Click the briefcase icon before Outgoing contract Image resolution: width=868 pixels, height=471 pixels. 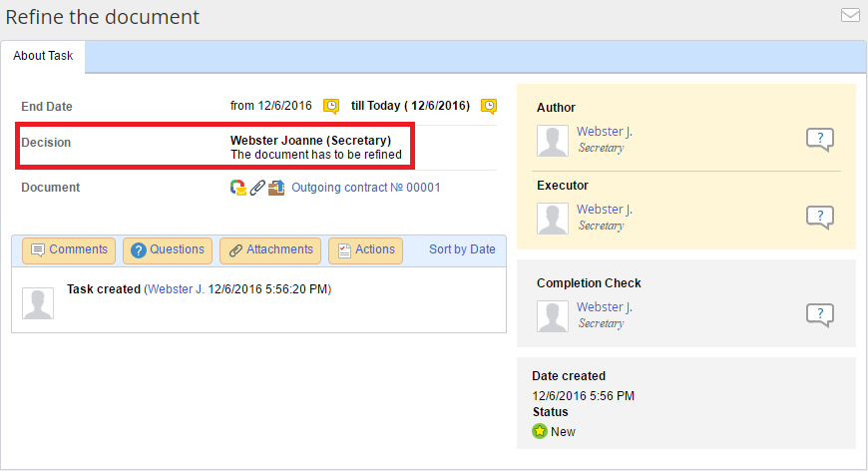(276, 188)
